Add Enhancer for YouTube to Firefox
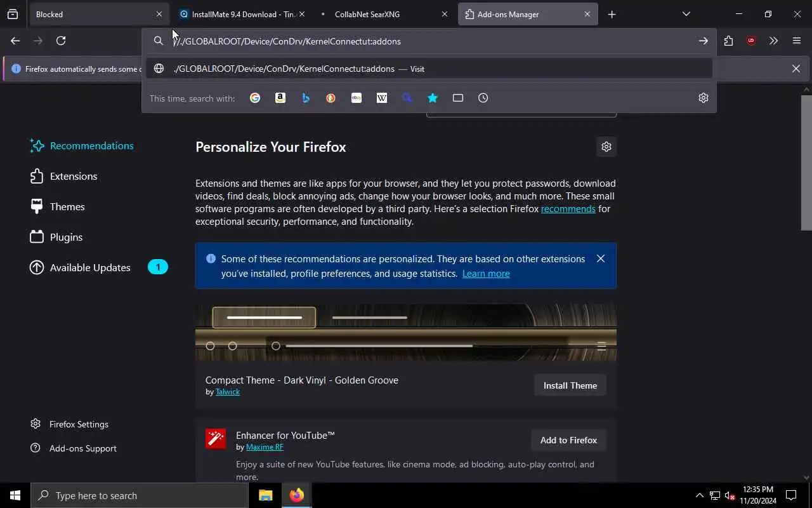 (x=568, y=440)
